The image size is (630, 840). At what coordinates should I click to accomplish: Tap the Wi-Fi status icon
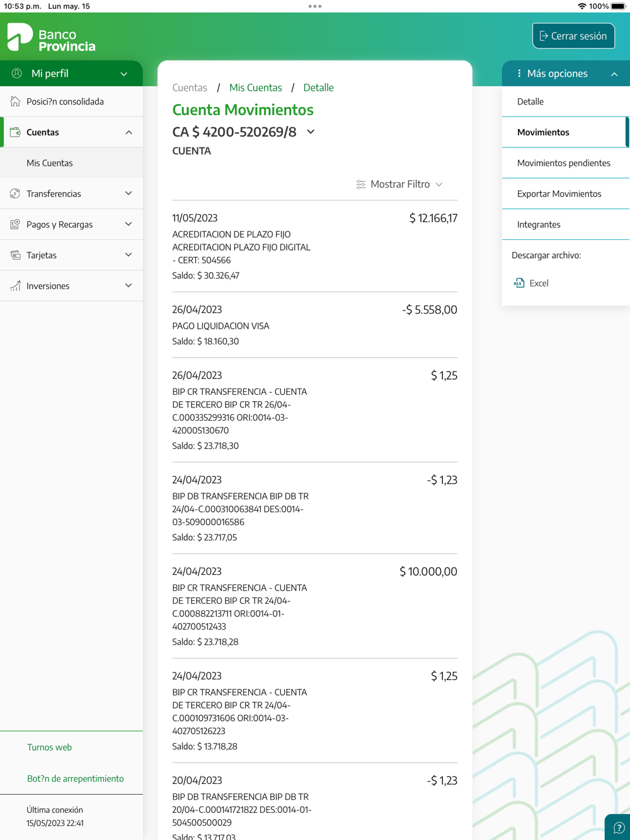[x=581, y=6]
